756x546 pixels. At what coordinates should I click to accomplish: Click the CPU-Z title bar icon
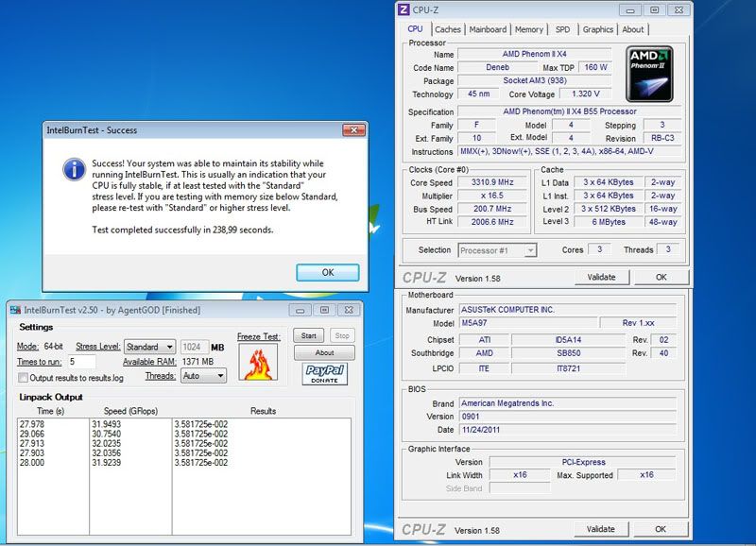pyautogui.click(x=404, y=9)
